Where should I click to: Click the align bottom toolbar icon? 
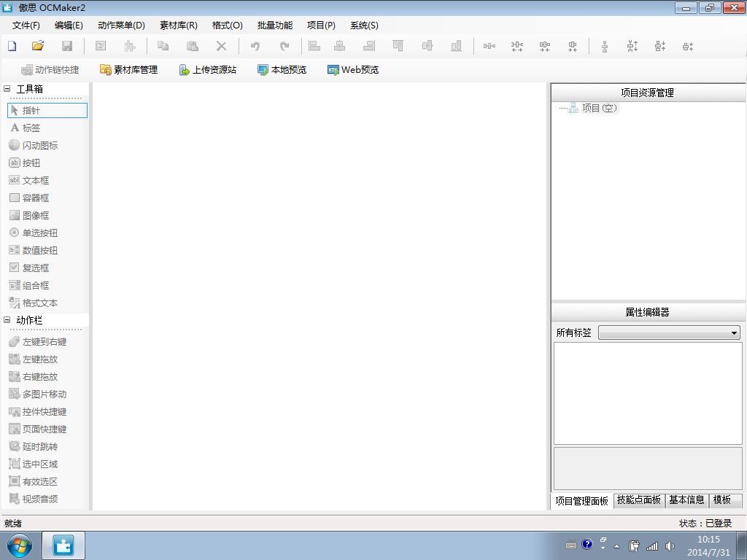pyautogui.click(x=457, y=46)
